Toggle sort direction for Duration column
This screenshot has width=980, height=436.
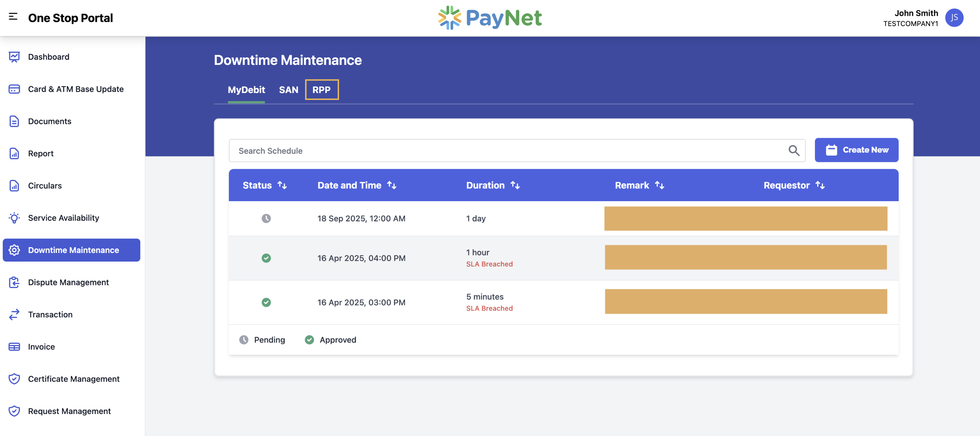pyautogui.click(x=516, y=185)
